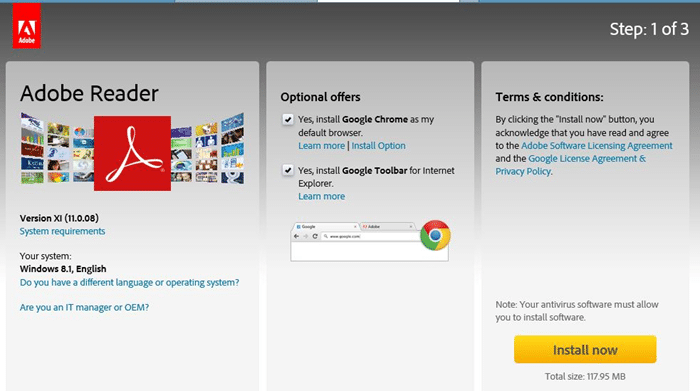Click the Terms & conditions heading
This screenshot has width=700, height=391.
pyautogui.click(x=549, y=97)
